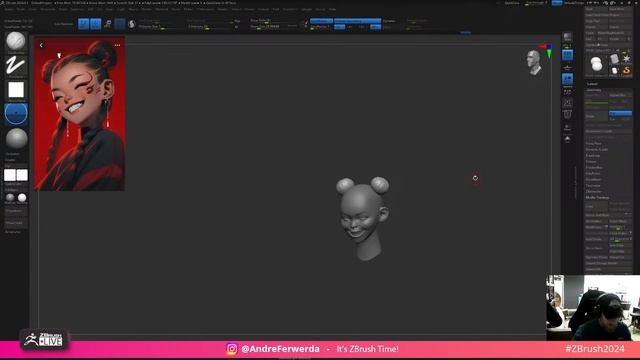Expand the ClayPolish section
This screenshot has width=640, height=360.
[x=593, y=173]
